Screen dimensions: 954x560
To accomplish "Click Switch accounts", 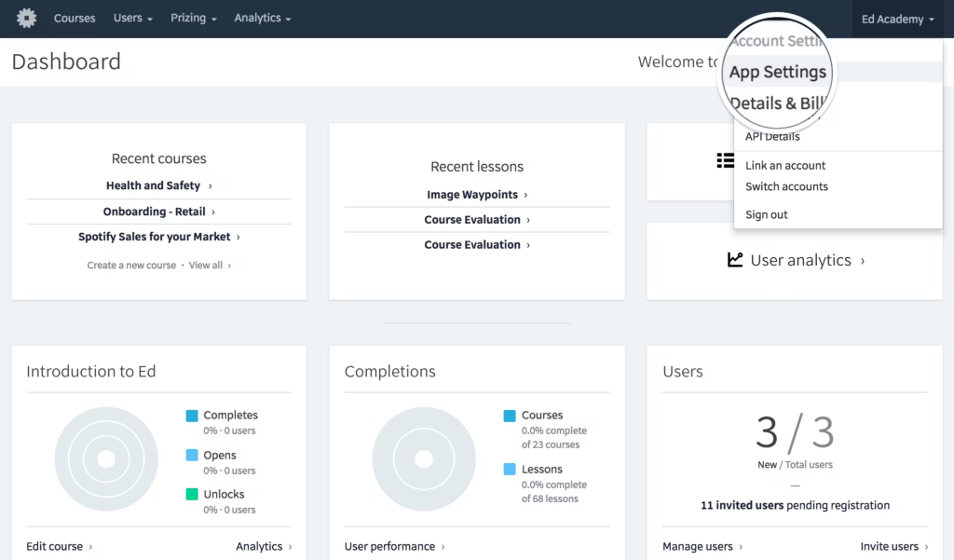I will [x=786, y=186].
